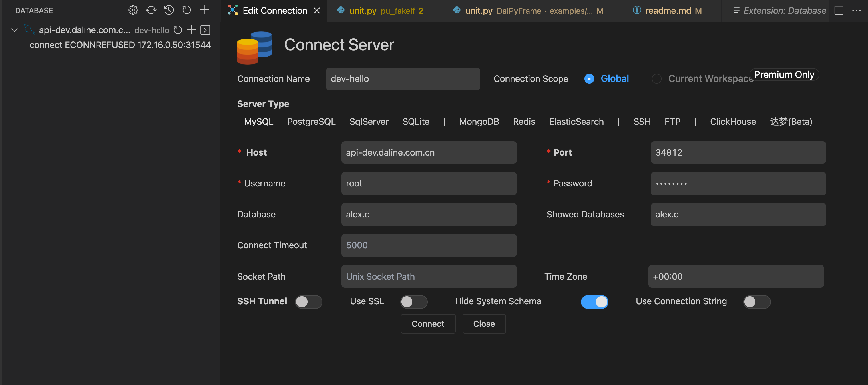Open terminal icon on dev-hello connection row
Image resolution: width=868 pixels, height=385 pixels.
tap(205, 30)
